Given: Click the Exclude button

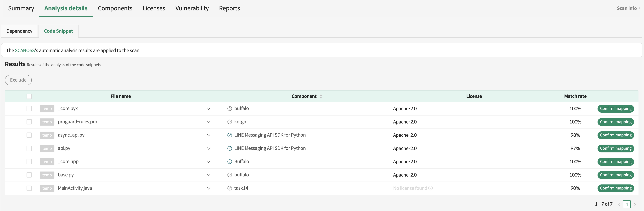Looking at the screenshot, I should tap(18, 80).
